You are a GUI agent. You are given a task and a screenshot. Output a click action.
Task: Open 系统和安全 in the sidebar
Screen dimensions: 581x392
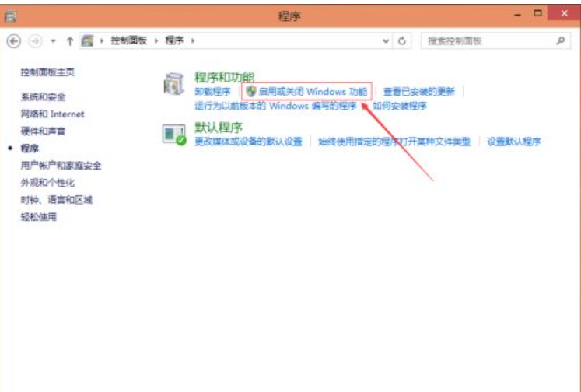coord(44,97)
